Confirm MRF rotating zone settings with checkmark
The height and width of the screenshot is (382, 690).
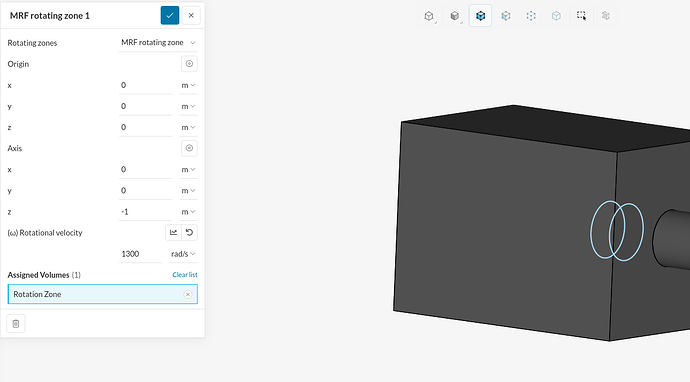coord(170,15)
